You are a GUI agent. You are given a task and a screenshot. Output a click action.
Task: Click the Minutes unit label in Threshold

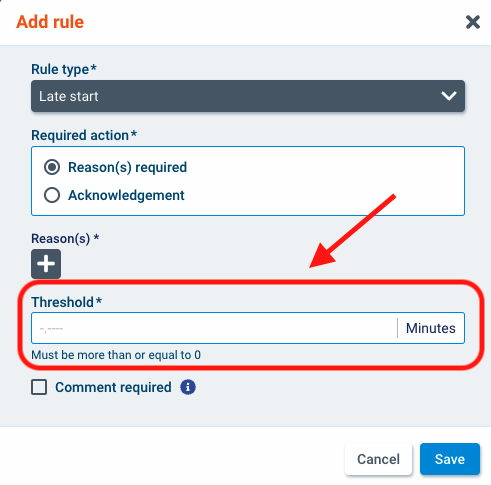[x=430, y=328]
